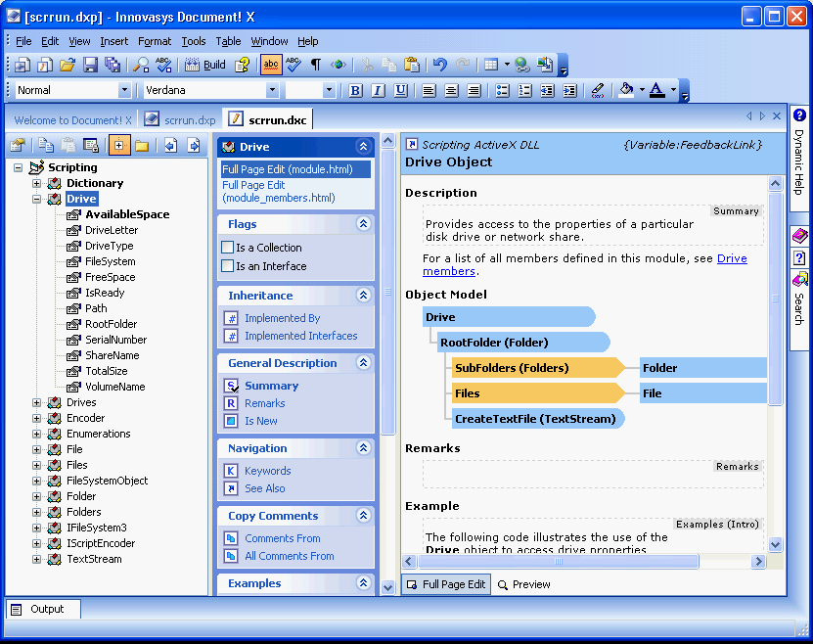Open the Format menu
The width and height of the screenshot is (813, 644).
(154, 41)
